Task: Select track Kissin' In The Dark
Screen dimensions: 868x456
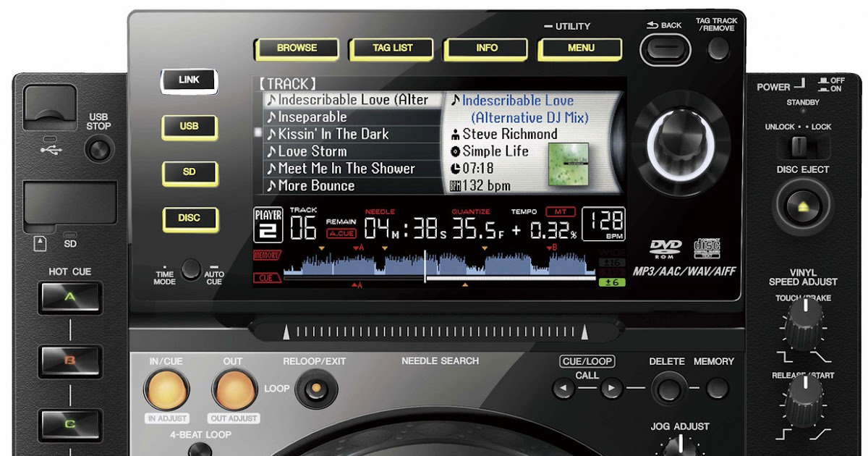Action: tap(352, 134)
